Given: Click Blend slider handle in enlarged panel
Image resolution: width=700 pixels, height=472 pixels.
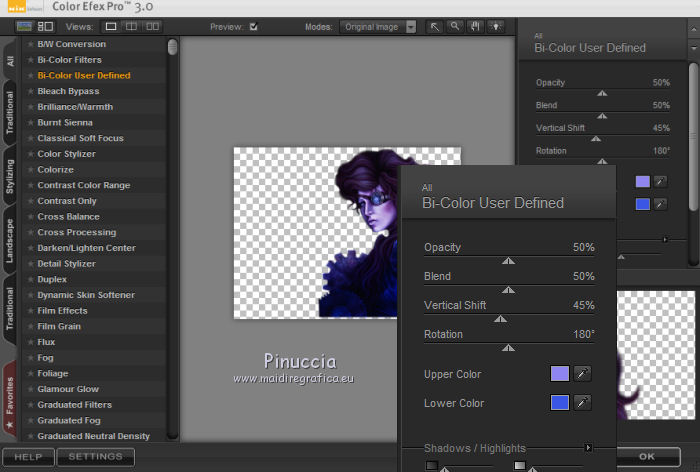Looking at the screenshot, I should (x=508, y=290).
